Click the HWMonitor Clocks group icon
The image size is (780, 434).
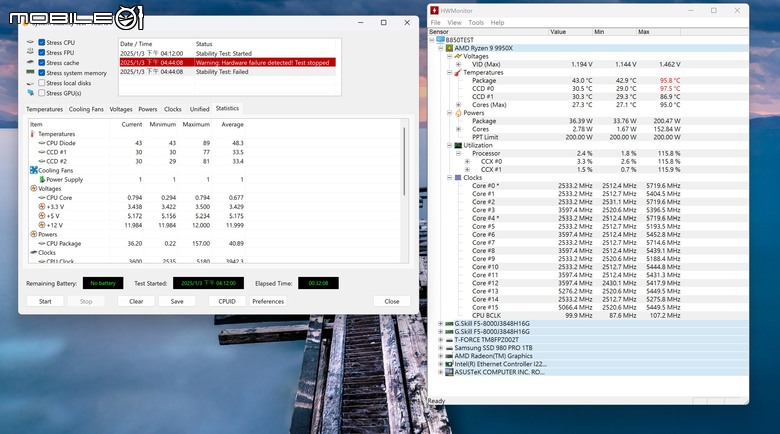(x=458, y=178)
